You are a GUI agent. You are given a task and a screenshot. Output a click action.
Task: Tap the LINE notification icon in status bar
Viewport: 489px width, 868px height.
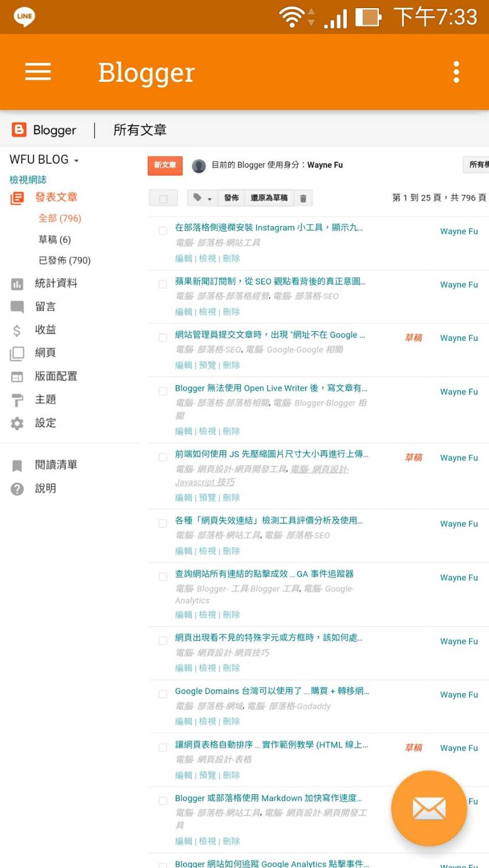tap(24, 17)
